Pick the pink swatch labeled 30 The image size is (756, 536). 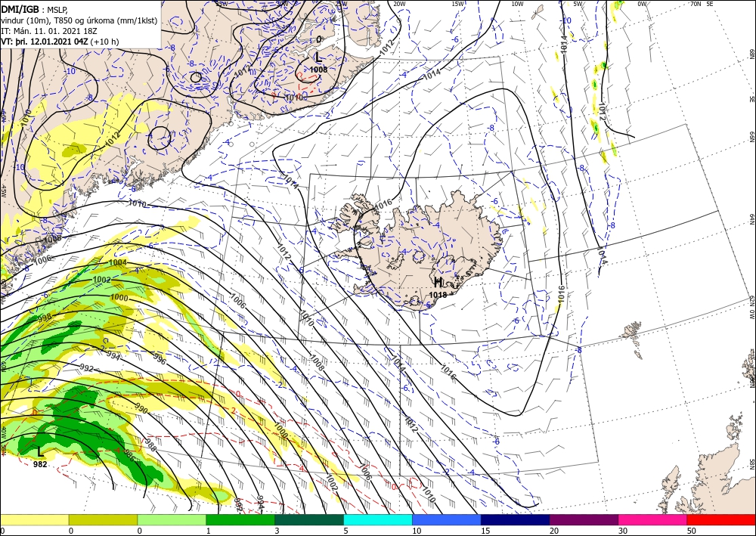653,519
